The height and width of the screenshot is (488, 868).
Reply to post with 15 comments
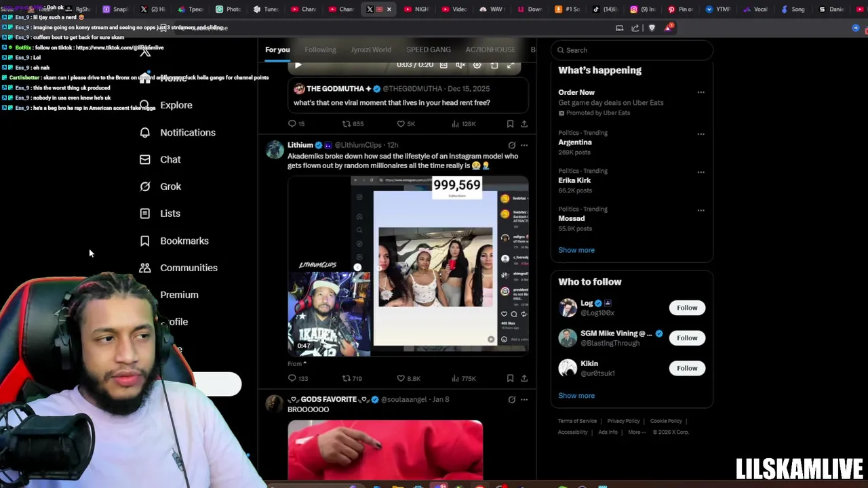coord(296,124)
